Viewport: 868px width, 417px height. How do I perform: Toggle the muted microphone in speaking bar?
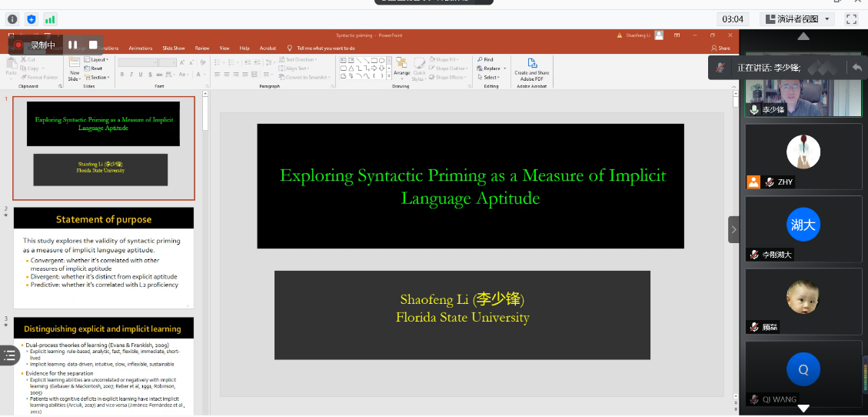[720, 68]
